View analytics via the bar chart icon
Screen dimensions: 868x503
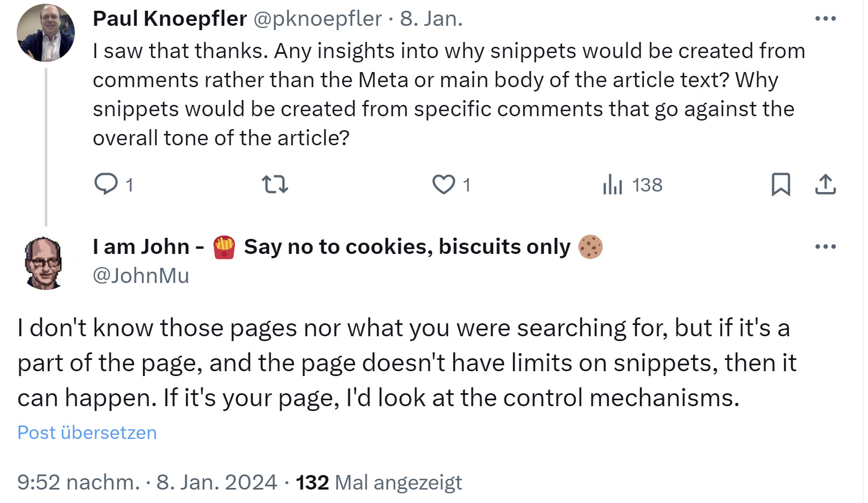coord(612,185)
